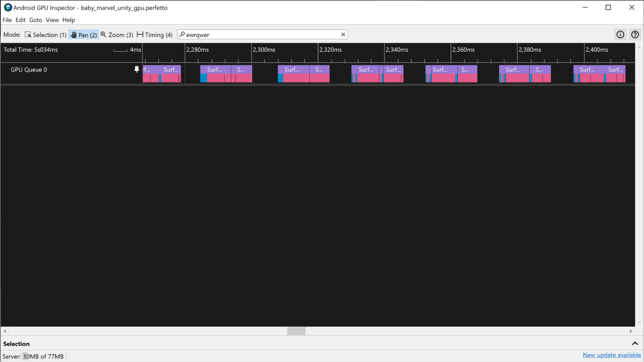Select the View menu
The width and height of the screenshot is (644, 362).
tap(52, 20)
